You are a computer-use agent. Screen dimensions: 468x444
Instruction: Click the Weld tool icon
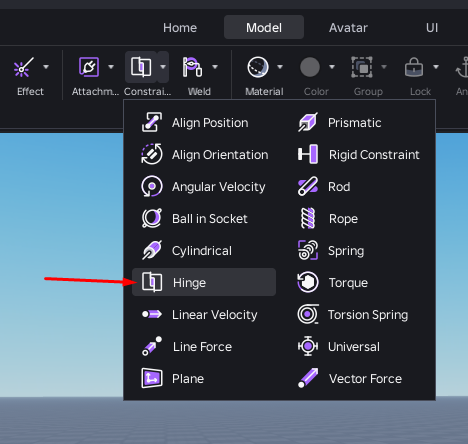(x=192, y=67)
